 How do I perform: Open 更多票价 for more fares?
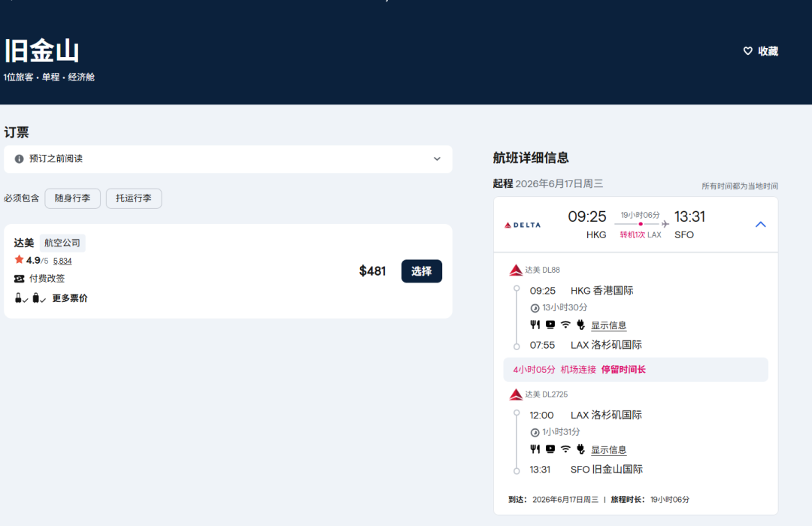coord(70,298)
